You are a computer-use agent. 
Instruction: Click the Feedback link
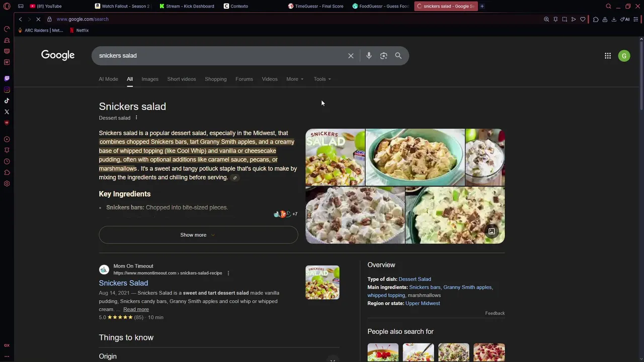pos(495,313)
